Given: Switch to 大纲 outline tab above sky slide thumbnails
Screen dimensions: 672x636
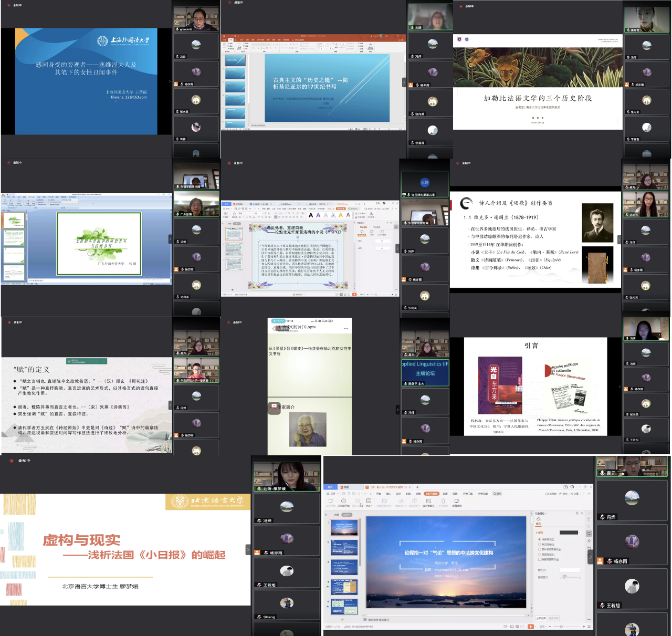Looking at the screenshot, I should click(337, 515).
